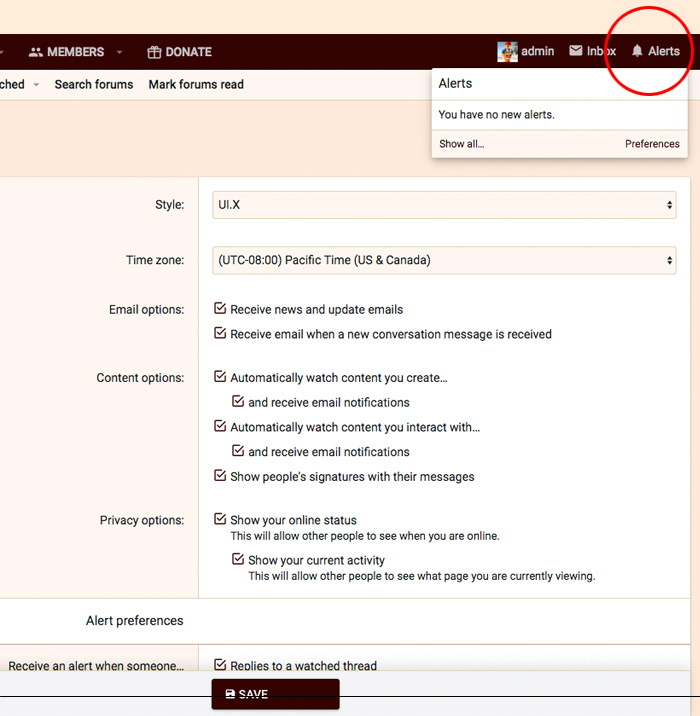This screenshot has width=700, height=716.
Task: Select Mark forums read
Action: pyautogui.click(x=196, y=85)
